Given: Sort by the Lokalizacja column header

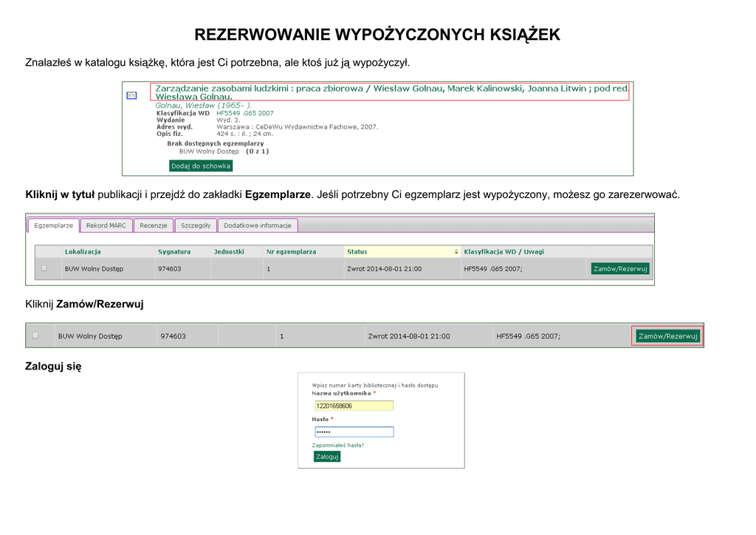Looking at the screenshot, I should tap(83, 252).
